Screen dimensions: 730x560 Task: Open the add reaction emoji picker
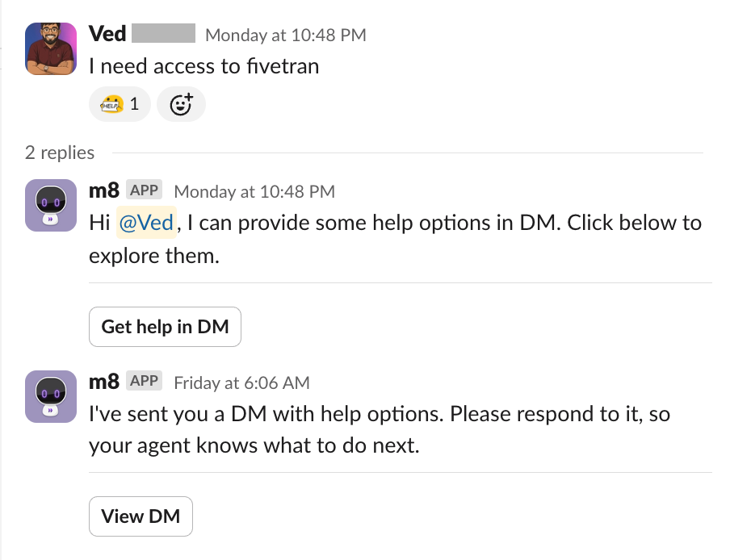181,104
